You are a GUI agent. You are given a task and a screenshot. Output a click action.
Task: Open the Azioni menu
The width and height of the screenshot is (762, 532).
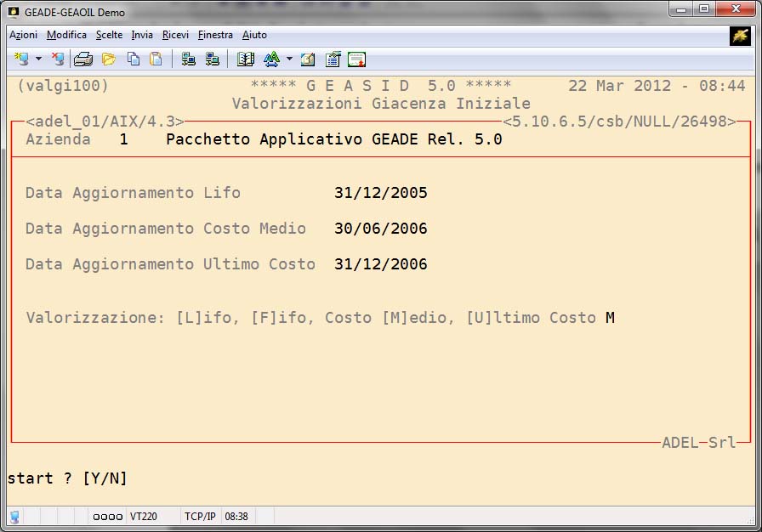click(x=23, y=35)
